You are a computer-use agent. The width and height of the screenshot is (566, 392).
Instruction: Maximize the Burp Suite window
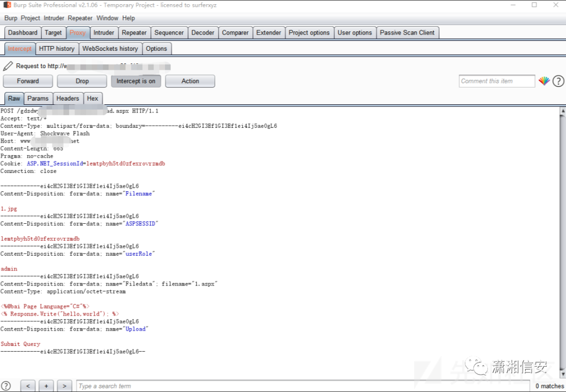tap(534, 5)
